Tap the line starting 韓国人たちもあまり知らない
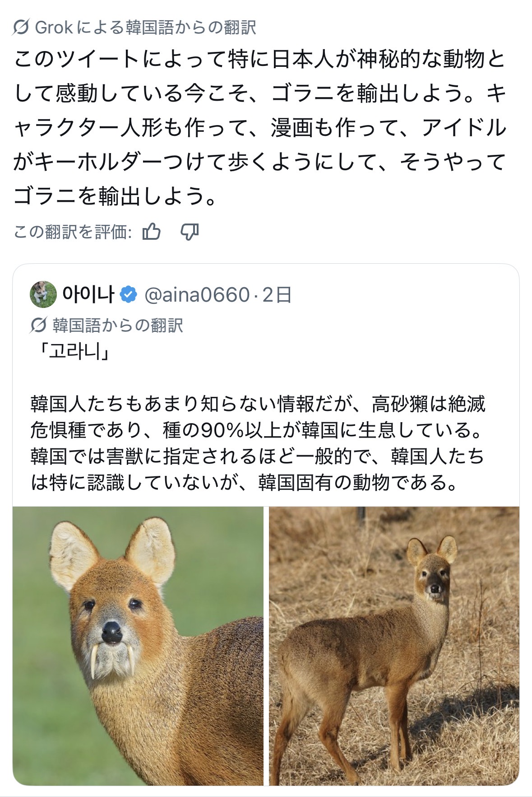532x797 pixels. [x=258, y=404]
